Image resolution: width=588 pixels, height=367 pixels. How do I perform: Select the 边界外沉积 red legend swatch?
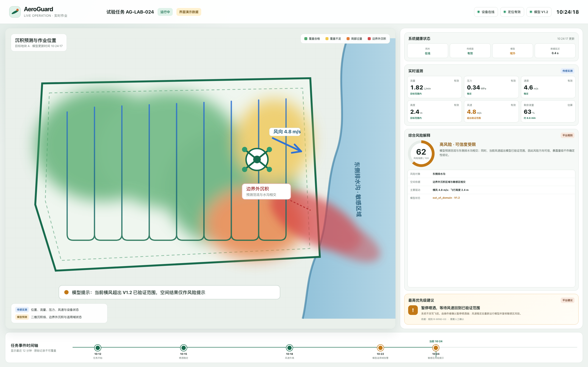coord(369,39)
